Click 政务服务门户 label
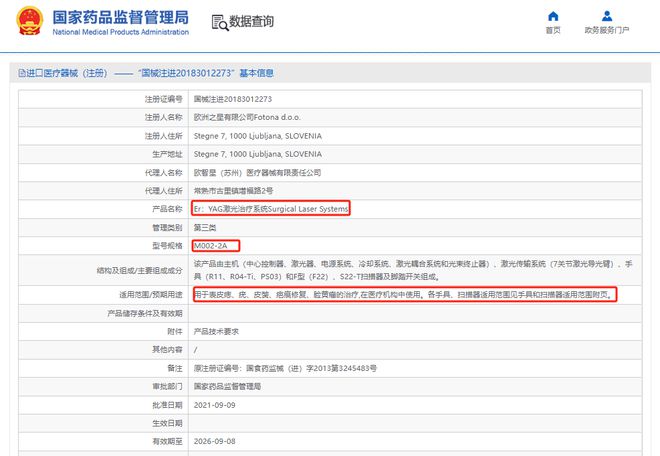This screenshot has width=660, height=456. tap(607, 30)
